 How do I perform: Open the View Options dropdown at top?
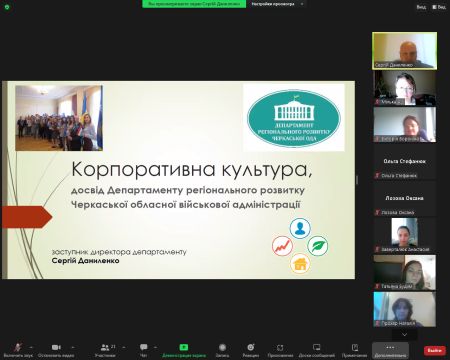coord(277,4)
